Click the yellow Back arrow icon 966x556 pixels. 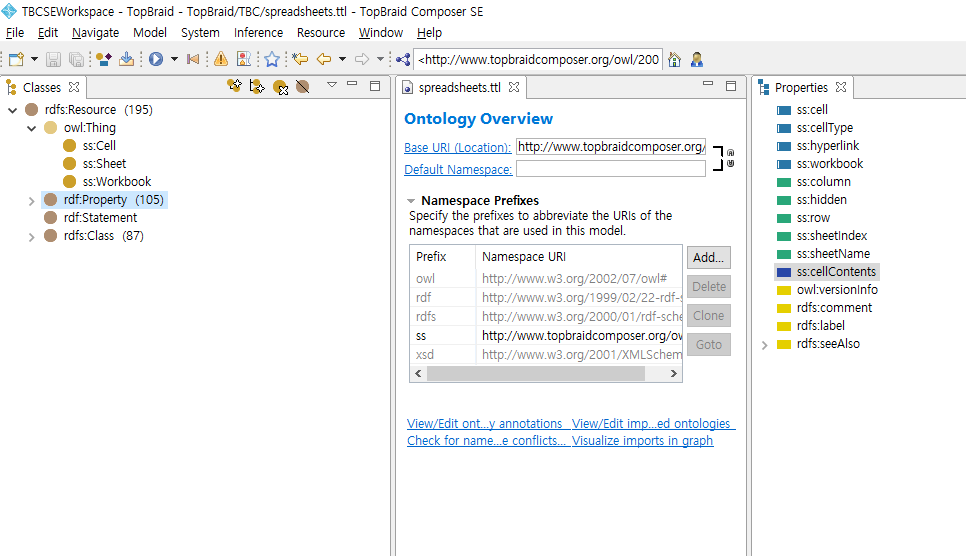click(323, 59)
